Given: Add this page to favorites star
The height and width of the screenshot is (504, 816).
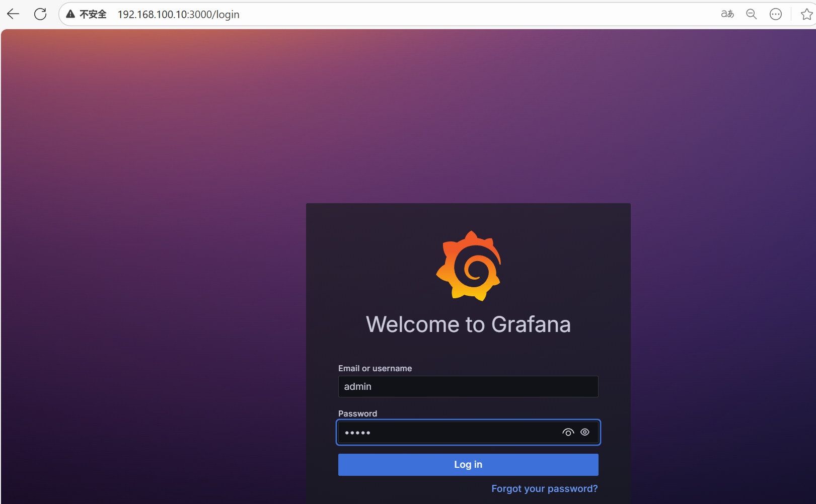Looking at the screenshot, I should [807, 14].
